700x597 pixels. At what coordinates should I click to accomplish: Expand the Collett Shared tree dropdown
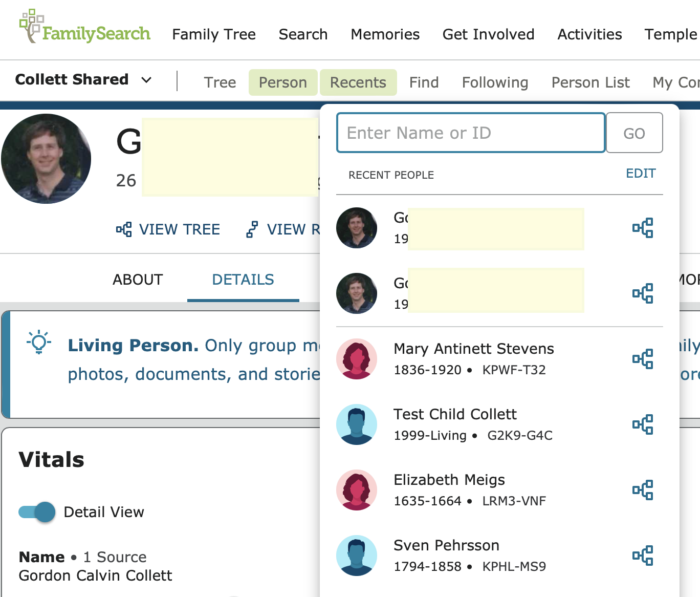coord(83,80)
